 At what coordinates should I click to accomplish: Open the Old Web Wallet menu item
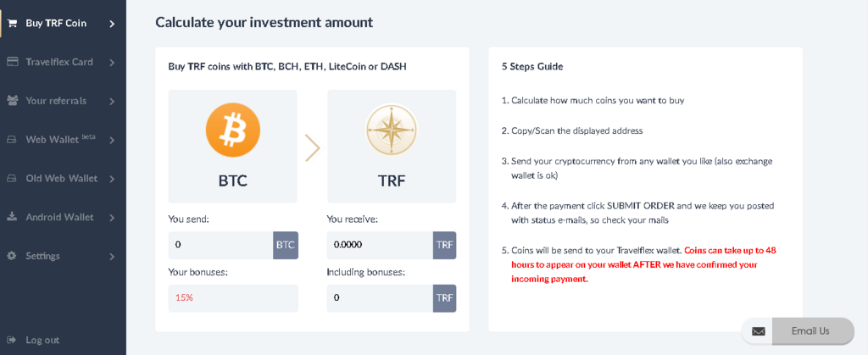click(63, 179)
